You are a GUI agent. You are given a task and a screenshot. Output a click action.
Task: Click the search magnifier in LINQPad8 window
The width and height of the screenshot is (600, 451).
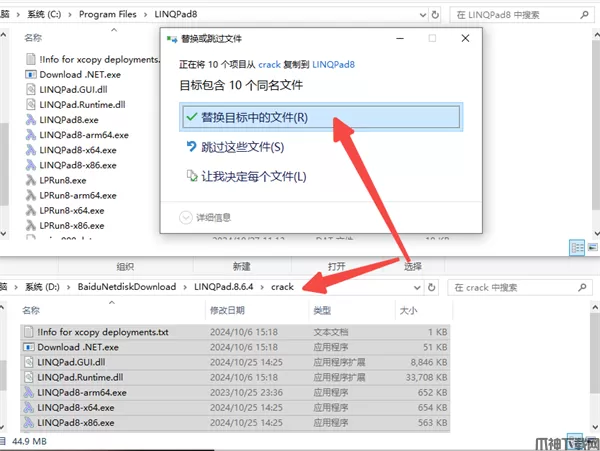pyautogui.click(x=584, y=15)
